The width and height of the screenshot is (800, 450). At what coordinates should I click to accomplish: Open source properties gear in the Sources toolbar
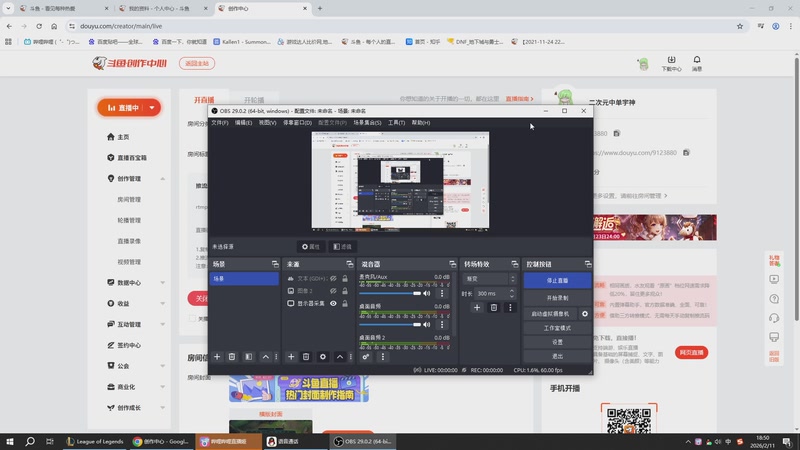coord(322,357)
